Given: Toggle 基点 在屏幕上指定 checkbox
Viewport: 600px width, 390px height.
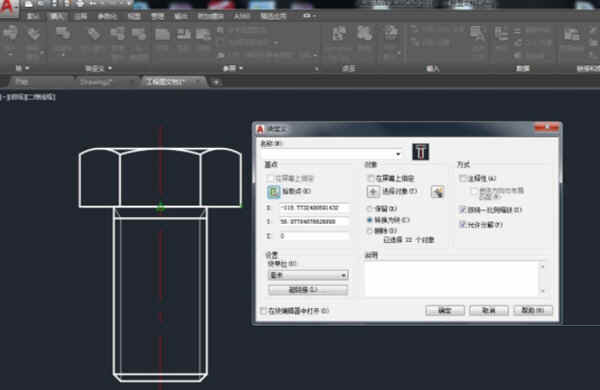Looking at the screenshot, I should (271, 178).
